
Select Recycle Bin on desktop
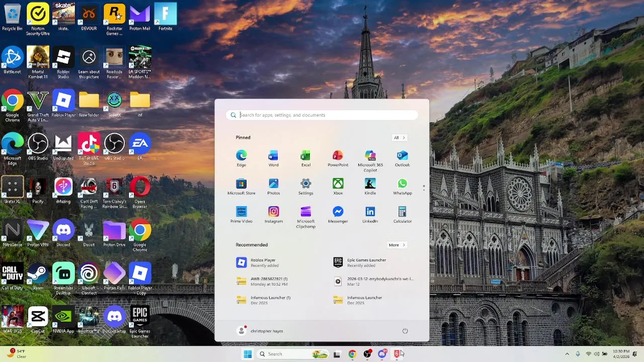pos(12,17)
